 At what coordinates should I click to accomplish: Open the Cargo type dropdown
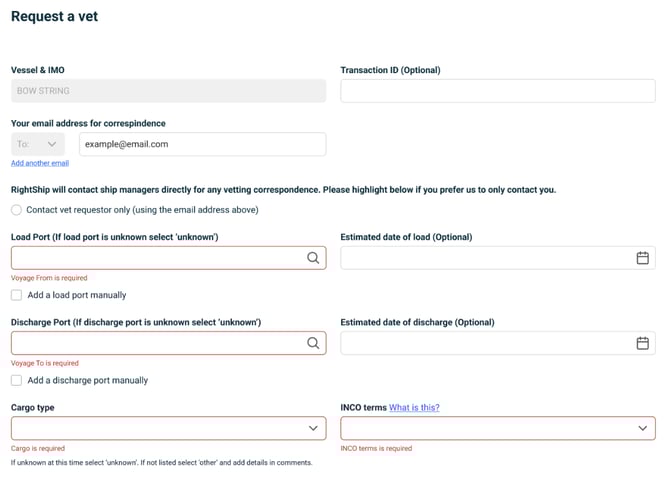168,428
